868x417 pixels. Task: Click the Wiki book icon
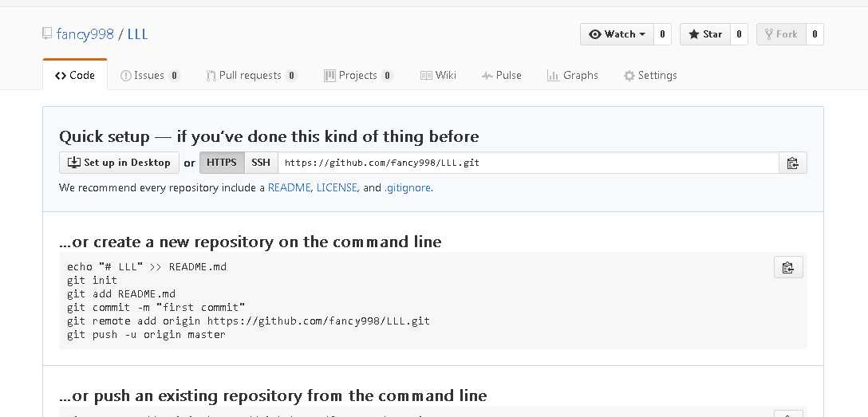426,76
